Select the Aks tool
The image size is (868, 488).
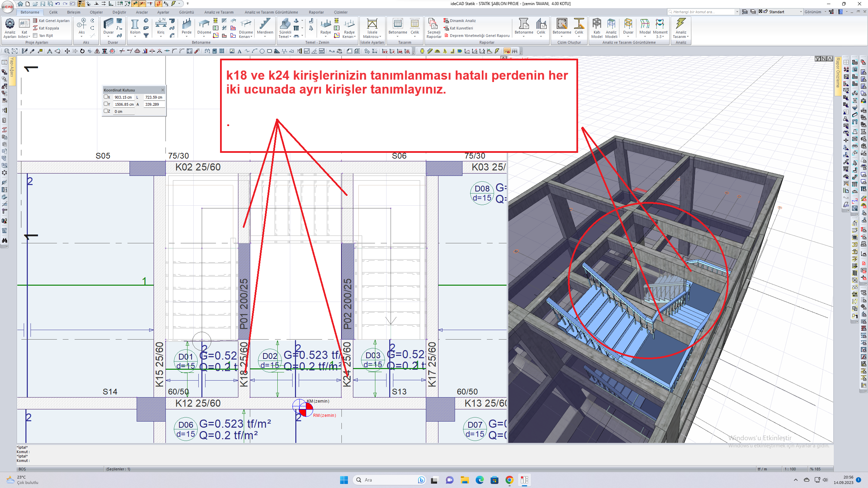point(82,27)
